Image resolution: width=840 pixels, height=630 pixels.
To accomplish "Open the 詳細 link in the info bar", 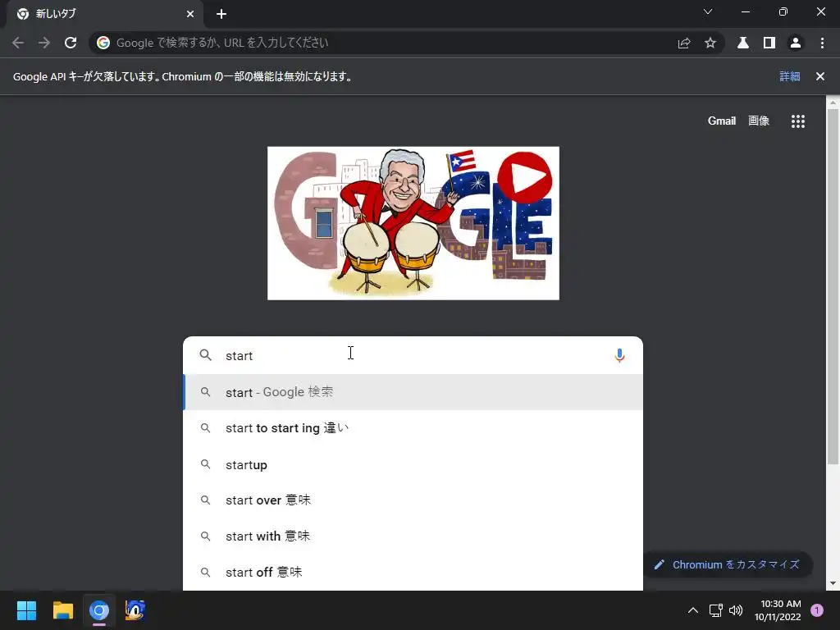I will coord(790,76).
